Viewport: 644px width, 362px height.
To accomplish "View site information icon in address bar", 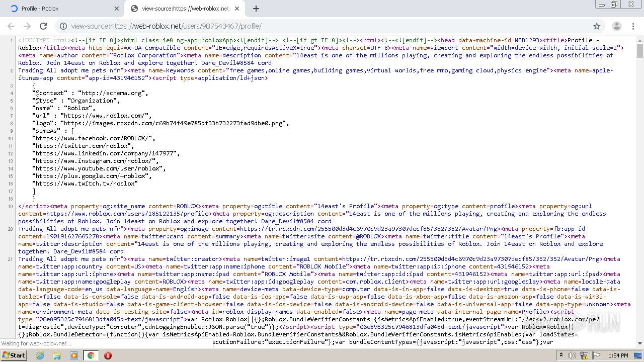I will [x=63, y=26].
